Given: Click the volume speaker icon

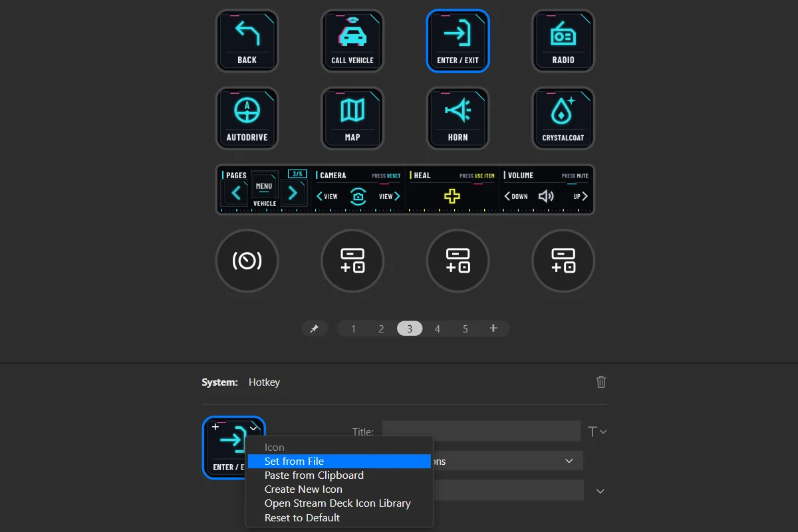Looking at the screenshot, I should coord(546,196).
